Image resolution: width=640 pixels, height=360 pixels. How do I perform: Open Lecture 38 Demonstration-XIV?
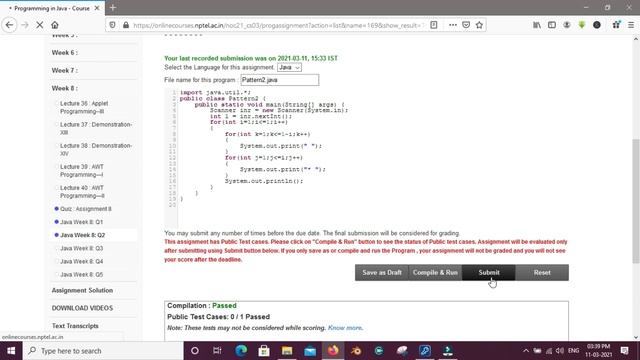pos(96,149)
